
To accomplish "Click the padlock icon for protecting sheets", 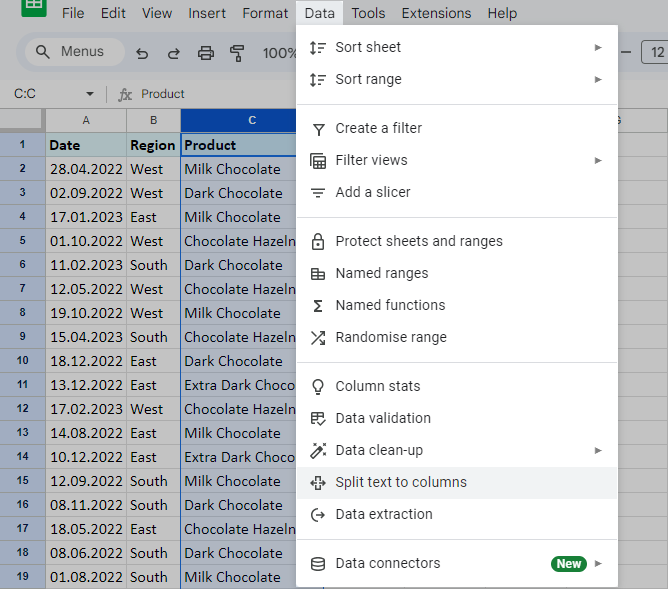I will (x=318, y=242).
